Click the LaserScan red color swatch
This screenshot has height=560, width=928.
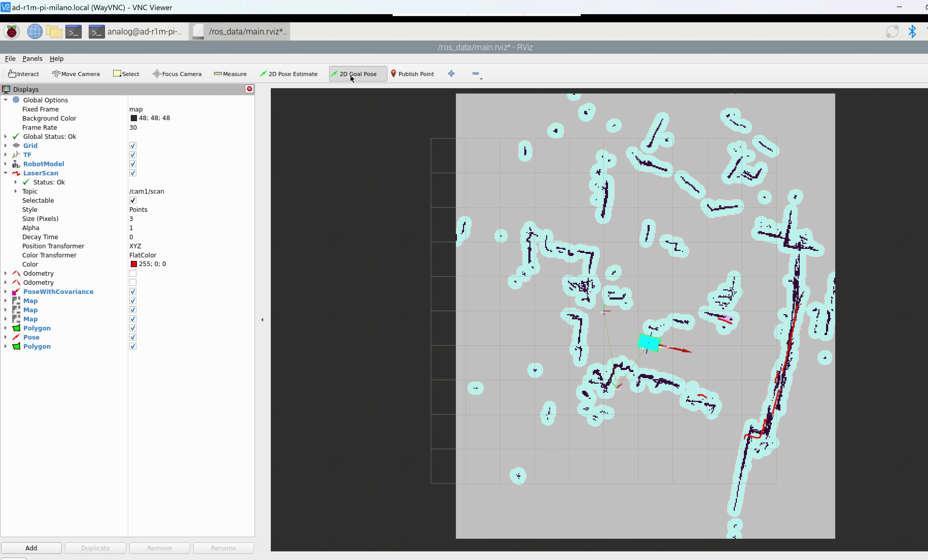[x=134, y=264]
